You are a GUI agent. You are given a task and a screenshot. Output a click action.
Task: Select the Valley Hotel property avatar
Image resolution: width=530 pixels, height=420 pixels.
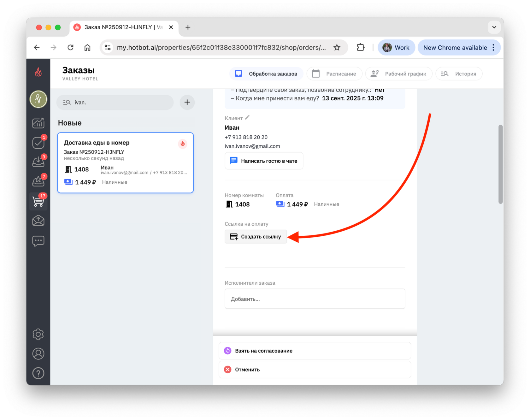click(x=38, y=99)
